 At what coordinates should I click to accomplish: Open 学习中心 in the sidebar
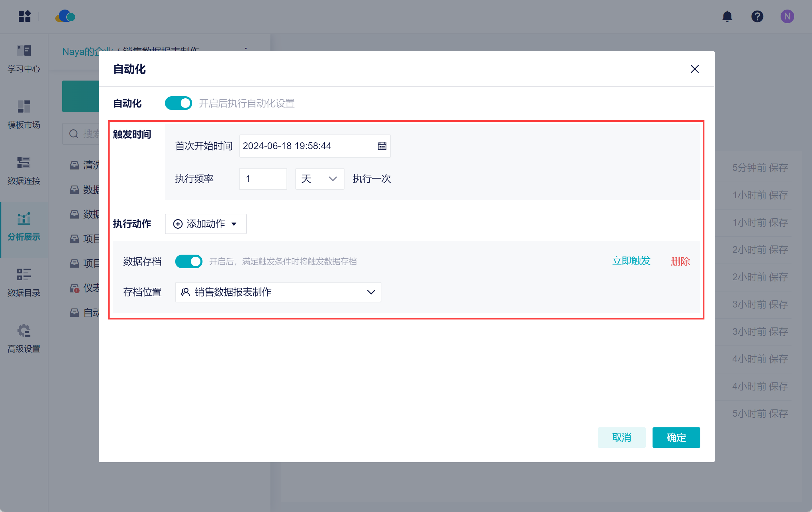click(x=24, y=59)
